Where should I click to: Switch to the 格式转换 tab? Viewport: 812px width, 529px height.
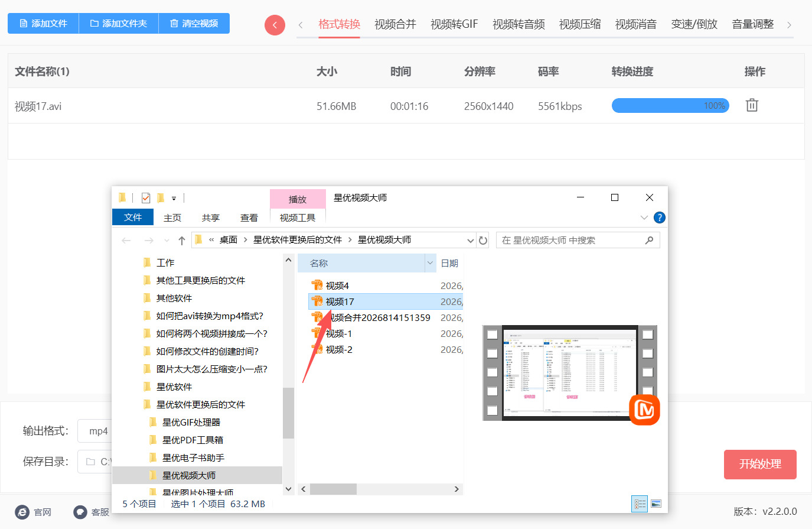[339, 24]
